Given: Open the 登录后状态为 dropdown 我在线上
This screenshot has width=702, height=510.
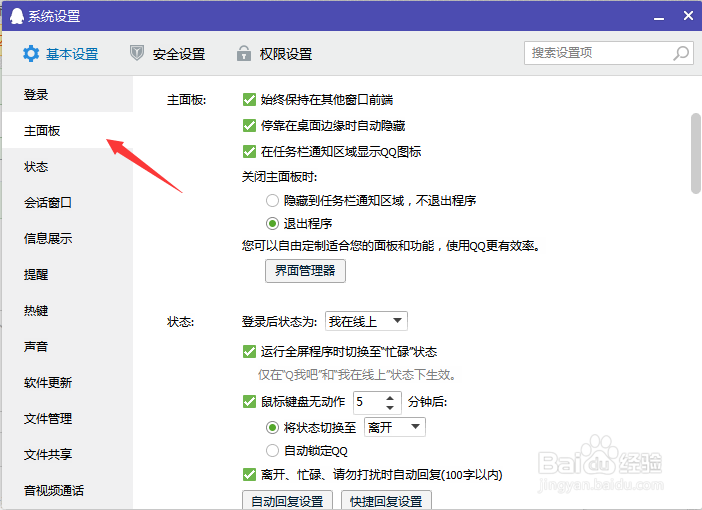Looking at the screenshot, I should click(x=366, y=321).
